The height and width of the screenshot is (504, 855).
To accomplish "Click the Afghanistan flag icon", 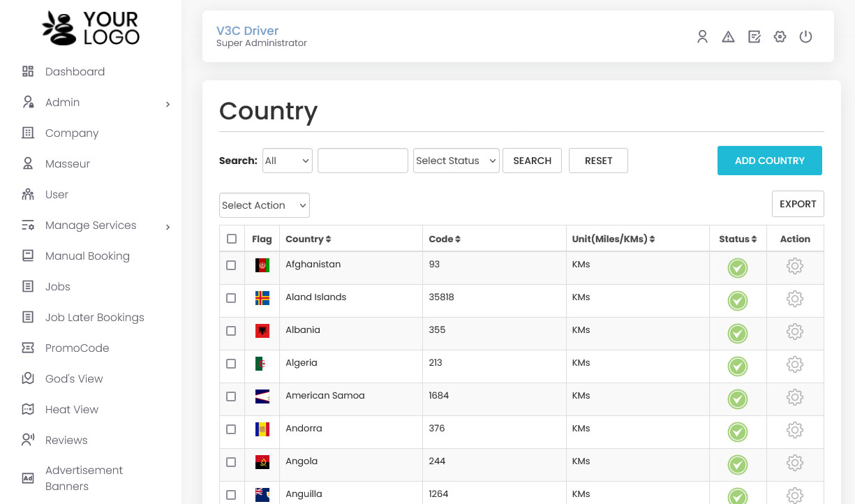I will [262, 265].
